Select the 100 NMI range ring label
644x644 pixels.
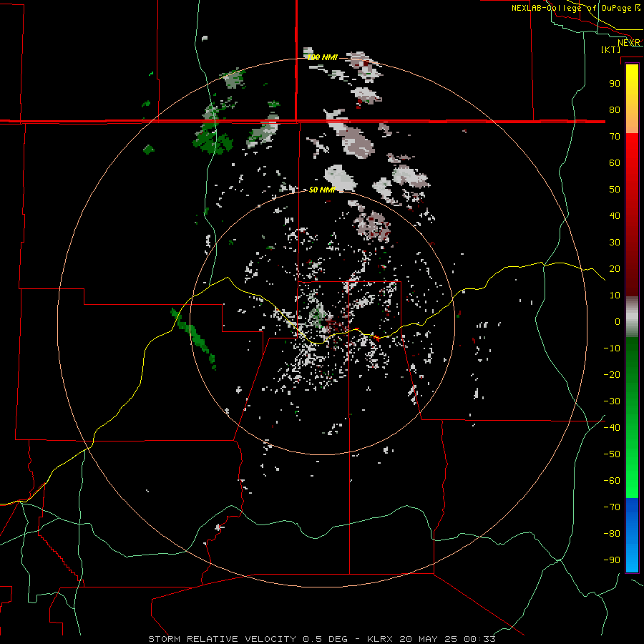click(323, 57)
